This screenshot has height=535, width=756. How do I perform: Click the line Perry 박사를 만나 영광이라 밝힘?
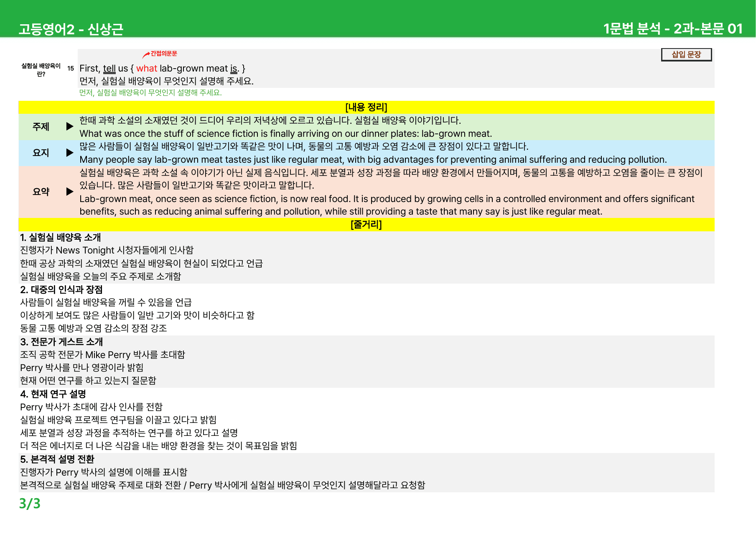click(x=82, y=368)
